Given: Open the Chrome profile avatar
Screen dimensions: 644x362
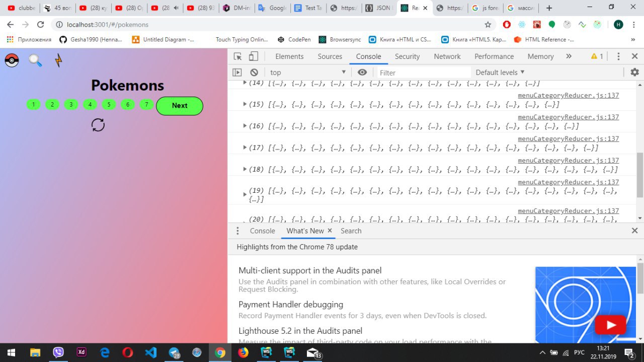Looking at the screenshot, I should pos(618,24).
